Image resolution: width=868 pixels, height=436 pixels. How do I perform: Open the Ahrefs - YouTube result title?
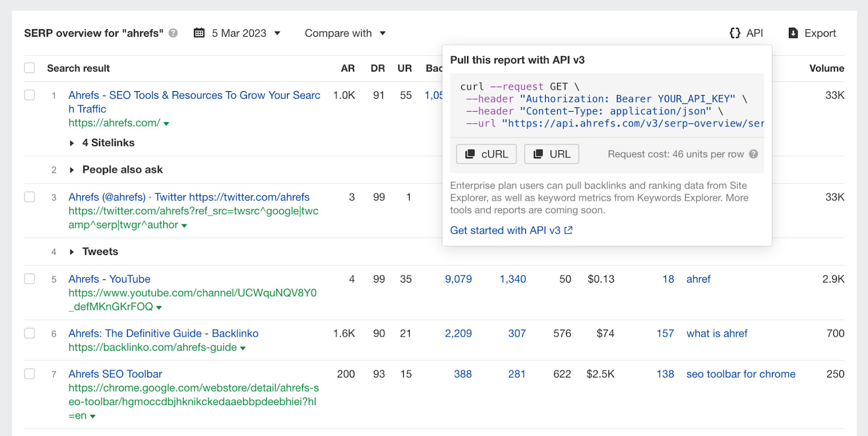click(x=110, y=279)
